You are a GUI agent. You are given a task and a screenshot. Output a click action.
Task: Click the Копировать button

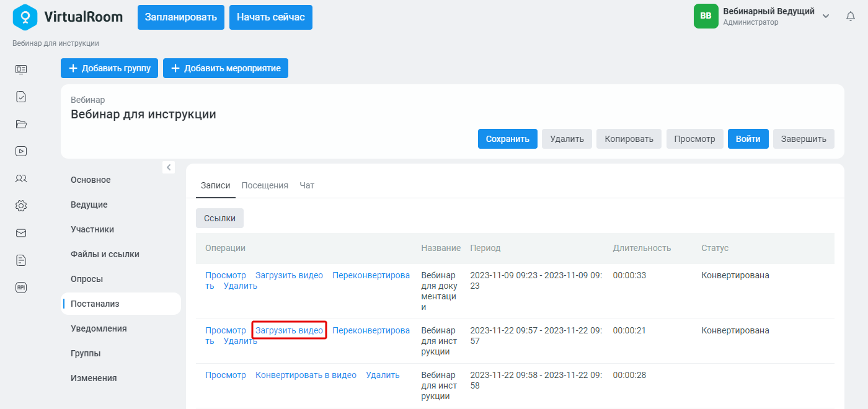tap(629, 139)
